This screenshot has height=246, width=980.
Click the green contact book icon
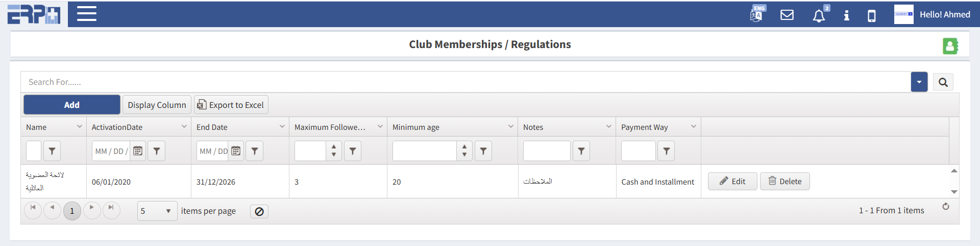[x=950, y=46]
